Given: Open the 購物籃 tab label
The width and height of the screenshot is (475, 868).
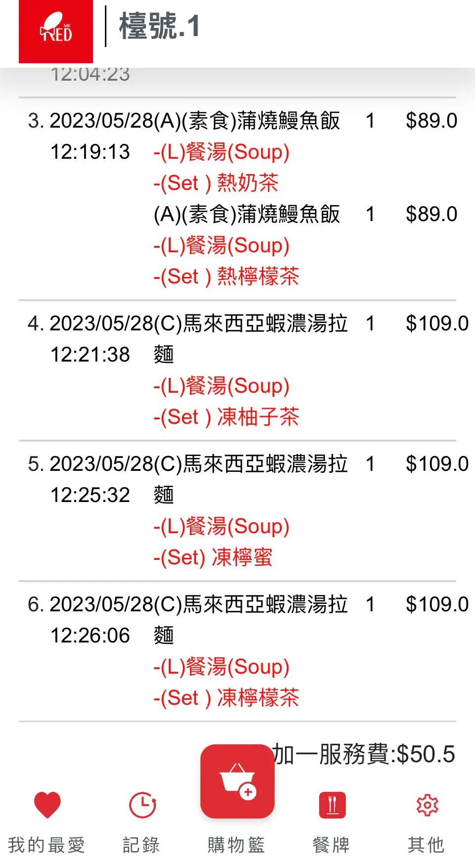Looking at the screenshot, I should 237,845.
